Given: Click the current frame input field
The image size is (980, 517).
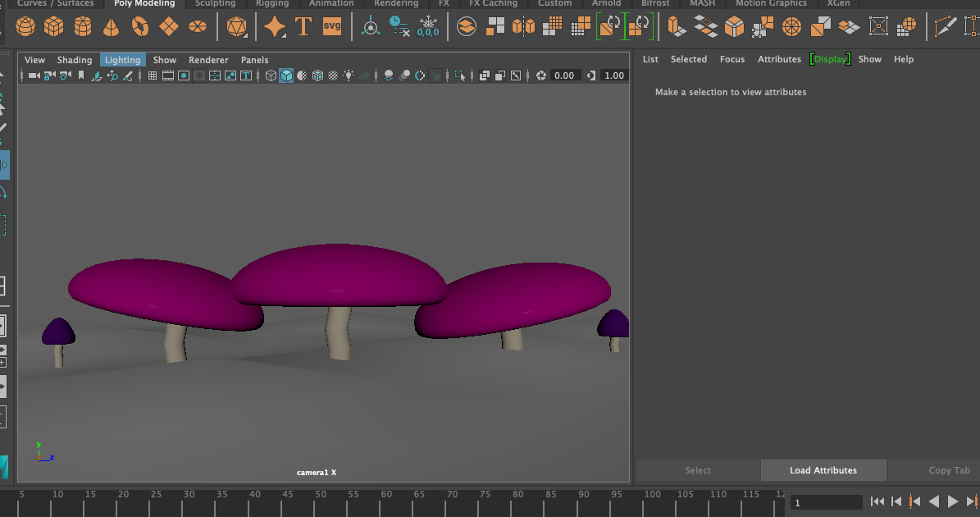Looking at the screenshot, I should [x=825, y=502].
